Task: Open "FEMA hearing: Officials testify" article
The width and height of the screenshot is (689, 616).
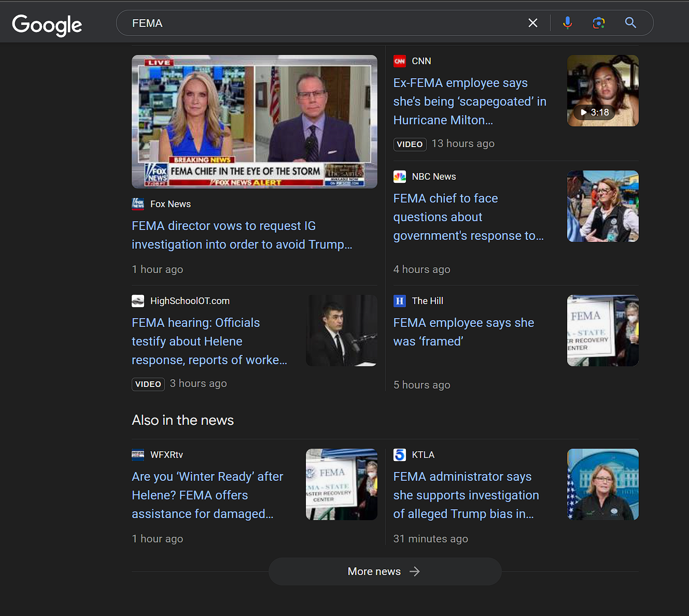Action: (x=209, y=341)
